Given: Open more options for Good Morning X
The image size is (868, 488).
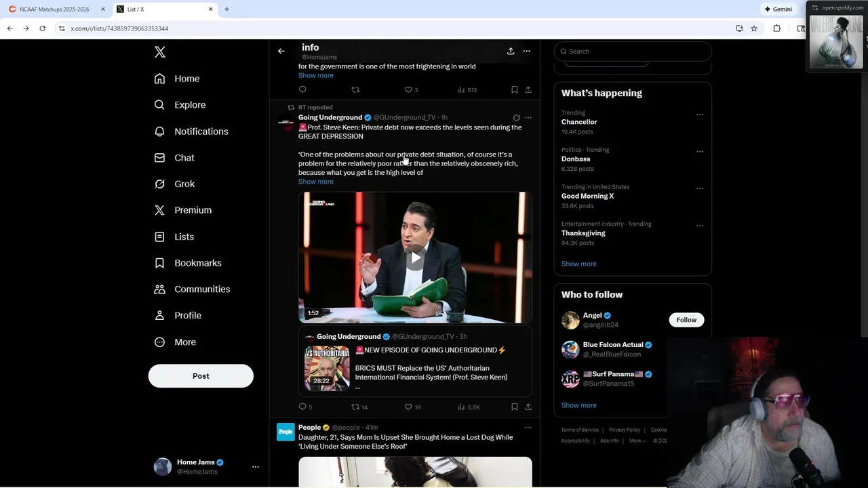Looking at the screenshot, I should [700, 188].
